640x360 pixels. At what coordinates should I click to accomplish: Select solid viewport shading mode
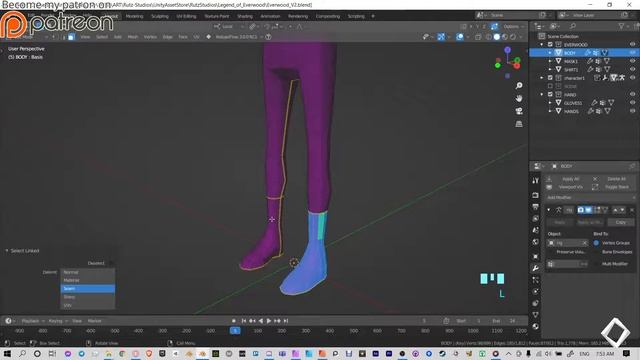point(497,37)
